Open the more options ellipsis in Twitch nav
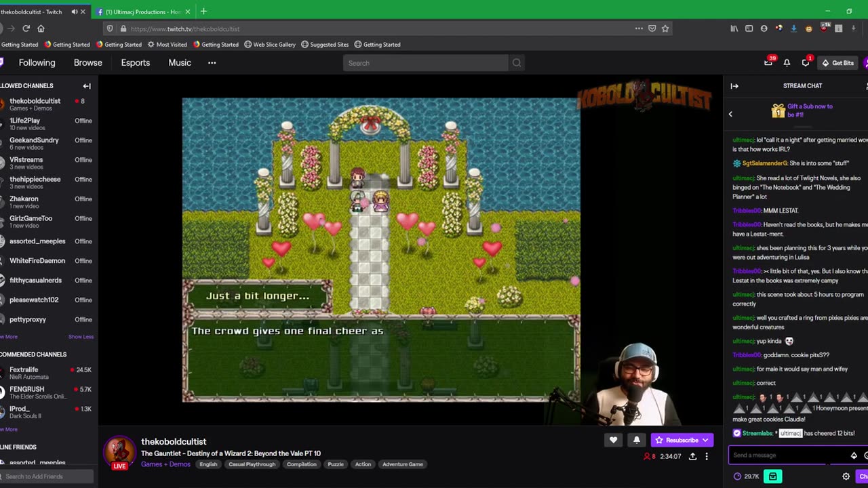 (212, 62)
